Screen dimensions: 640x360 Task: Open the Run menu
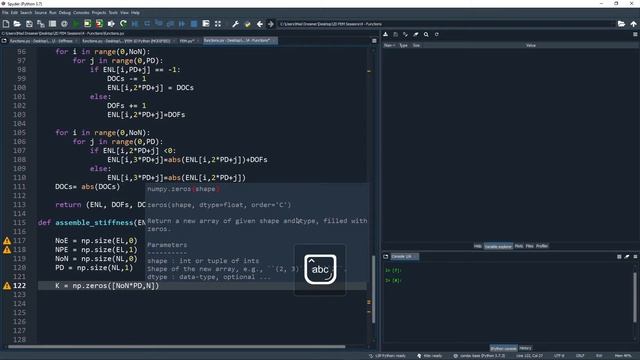click(x=53, y=13)
